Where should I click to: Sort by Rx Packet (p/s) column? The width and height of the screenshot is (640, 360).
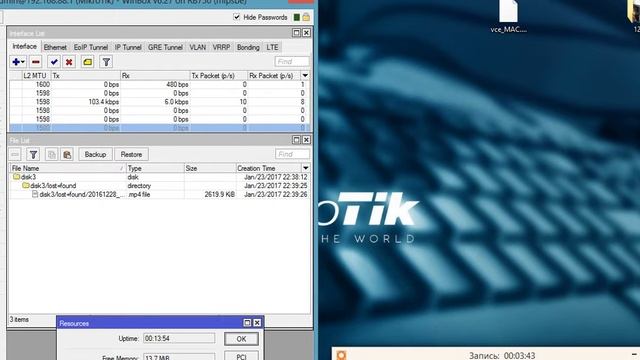[274, 76]
